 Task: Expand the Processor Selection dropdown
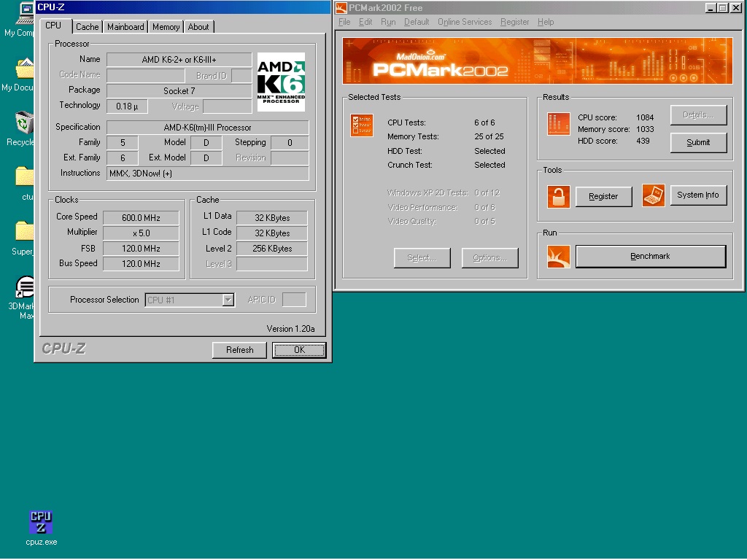coord(228,300)
